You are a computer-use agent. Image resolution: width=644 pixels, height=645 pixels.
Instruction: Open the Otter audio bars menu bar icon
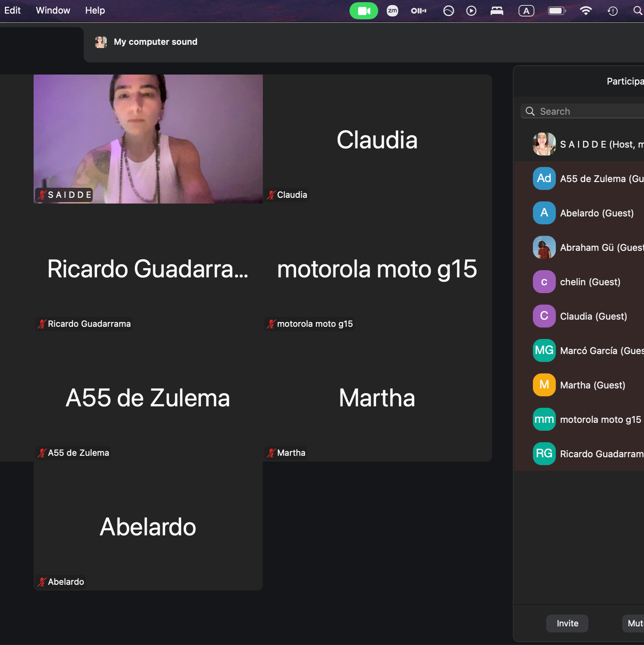[418, 11]
